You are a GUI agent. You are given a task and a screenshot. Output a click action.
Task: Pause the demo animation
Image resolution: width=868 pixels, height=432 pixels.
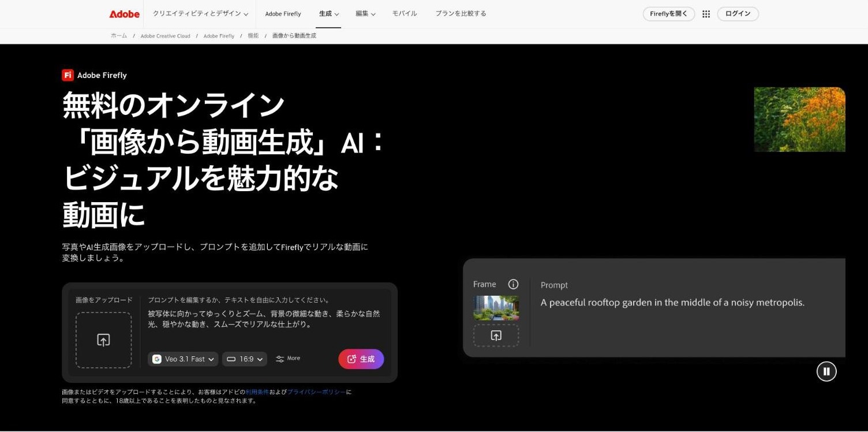tap(826, 371)
